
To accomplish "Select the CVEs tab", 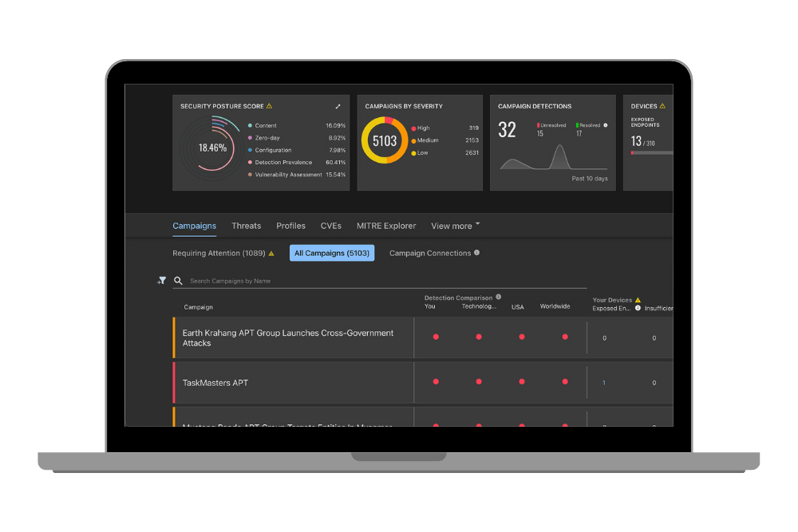I will (x=331, y=226).
